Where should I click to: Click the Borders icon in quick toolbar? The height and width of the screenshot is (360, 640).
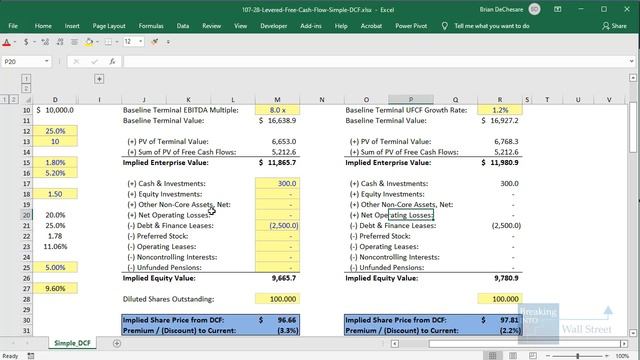click(108, 42)
